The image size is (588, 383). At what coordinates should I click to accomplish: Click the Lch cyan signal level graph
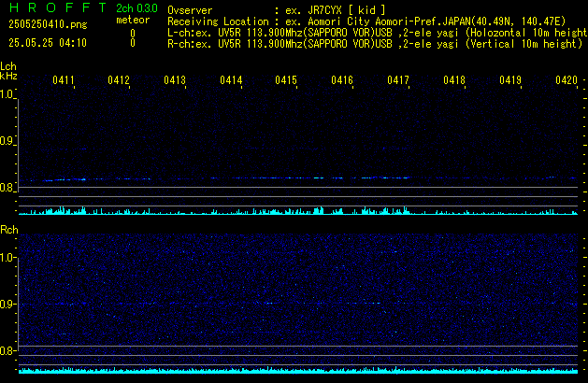(298, 210)
